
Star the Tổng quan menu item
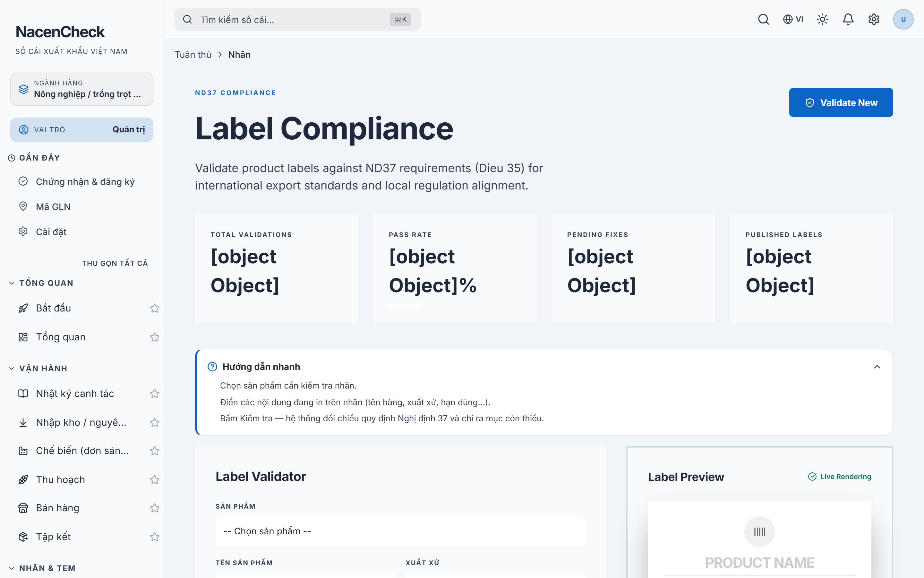pyautogui.click(x=154, y=337)
